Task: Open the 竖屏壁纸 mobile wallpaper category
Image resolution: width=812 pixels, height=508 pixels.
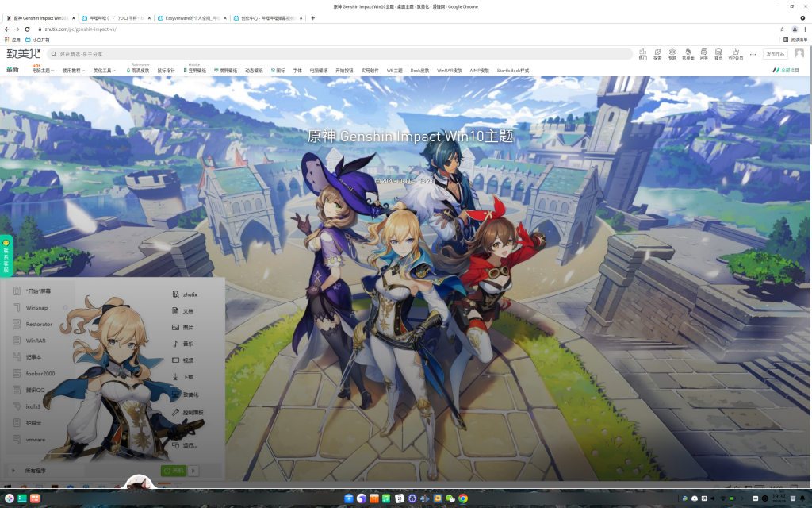Action: pyautogui.click(x=195, y=71)
